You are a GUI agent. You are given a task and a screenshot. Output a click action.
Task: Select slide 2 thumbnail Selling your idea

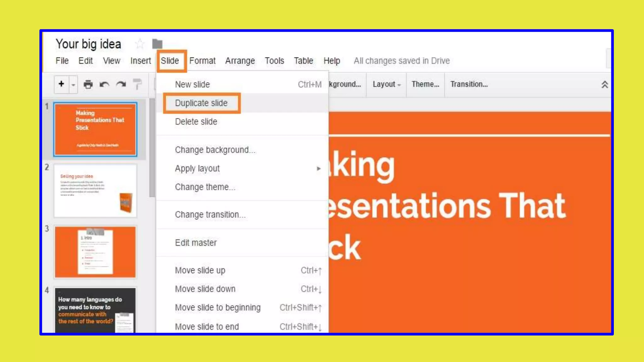pos(95,191)
